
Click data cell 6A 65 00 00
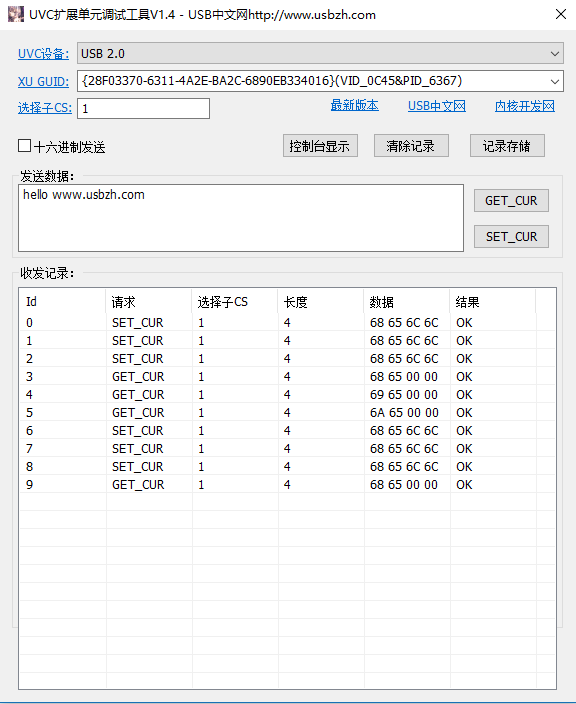[x=404, y=413]
